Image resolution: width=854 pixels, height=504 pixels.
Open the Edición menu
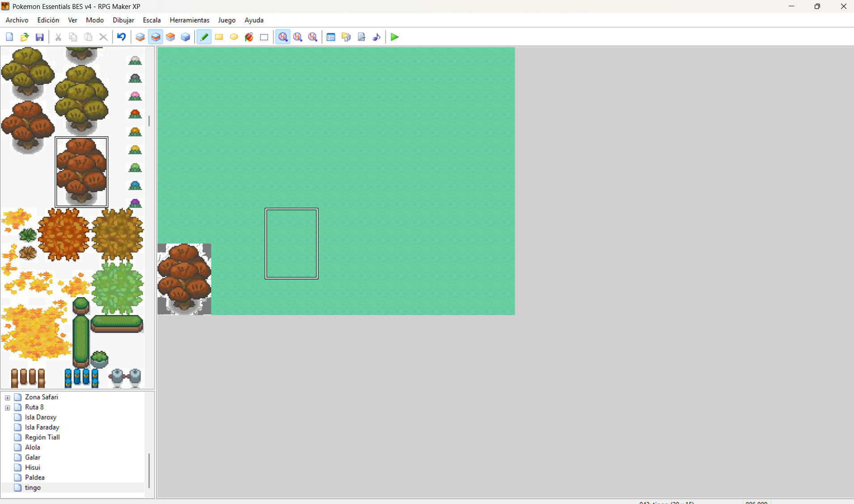pos(48,20)
